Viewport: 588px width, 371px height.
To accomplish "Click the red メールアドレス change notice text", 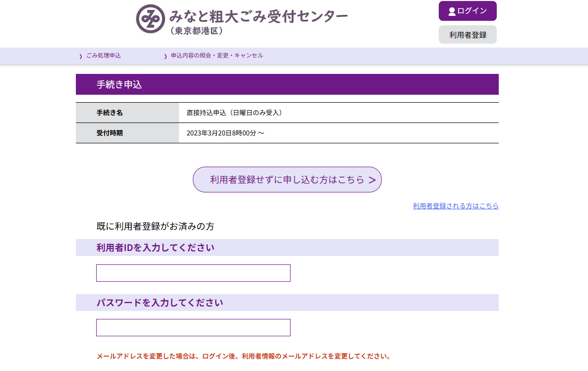I will (x=243, y=356).
